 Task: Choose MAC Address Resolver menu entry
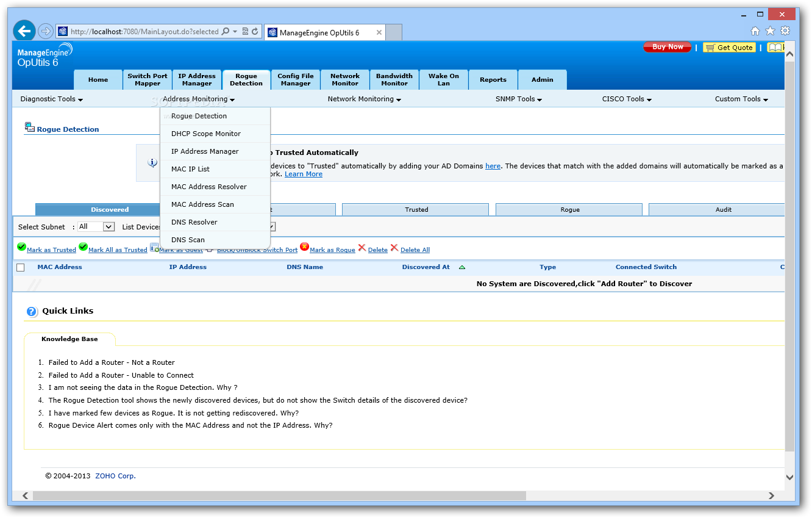(x=215, y=187)
